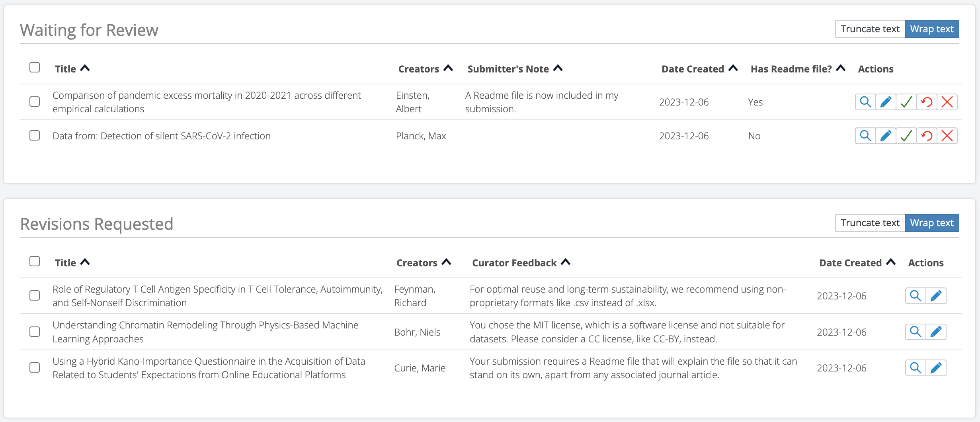Sort Revisions Requested by Curator Feedback
The image size is (980, 422).
[x=521, y=263]
